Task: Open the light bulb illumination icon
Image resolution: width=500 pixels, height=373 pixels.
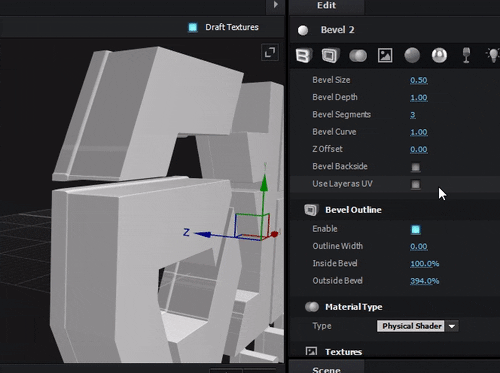Action: pos(493,55)
